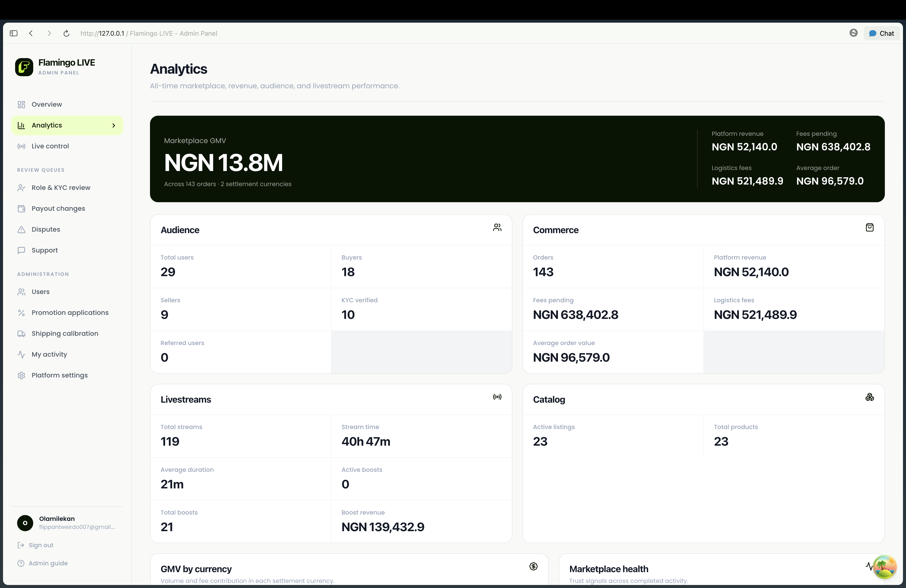Image resolution: width=906 pixels, height=588 pixels.
Task: Open Disputes queue
Action: pos(67,230)
